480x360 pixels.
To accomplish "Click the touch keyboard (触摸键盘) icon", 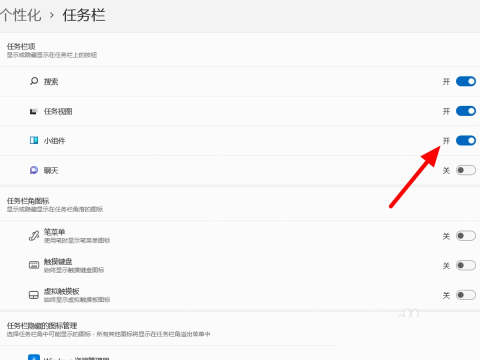I will (x=34, y=265).
